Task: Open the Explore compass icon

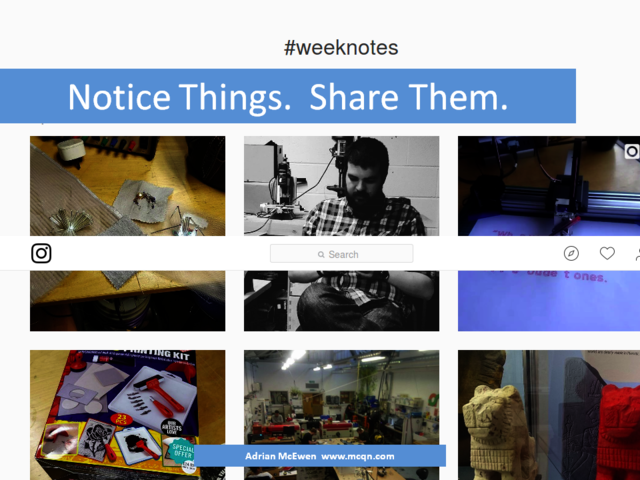Action: pyautogui.click(x=571, y=253)
